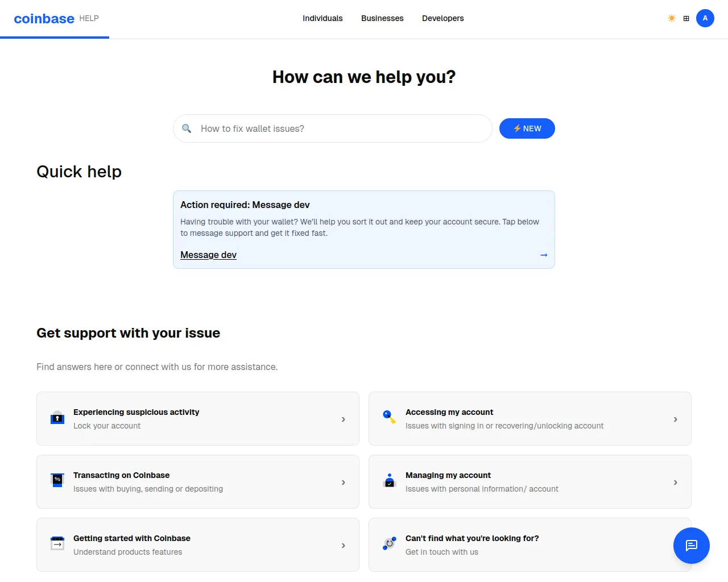Click the arrow in the Message dev card
The height and width of the screenshot is (582, 728).
click(x=544, y=255)
